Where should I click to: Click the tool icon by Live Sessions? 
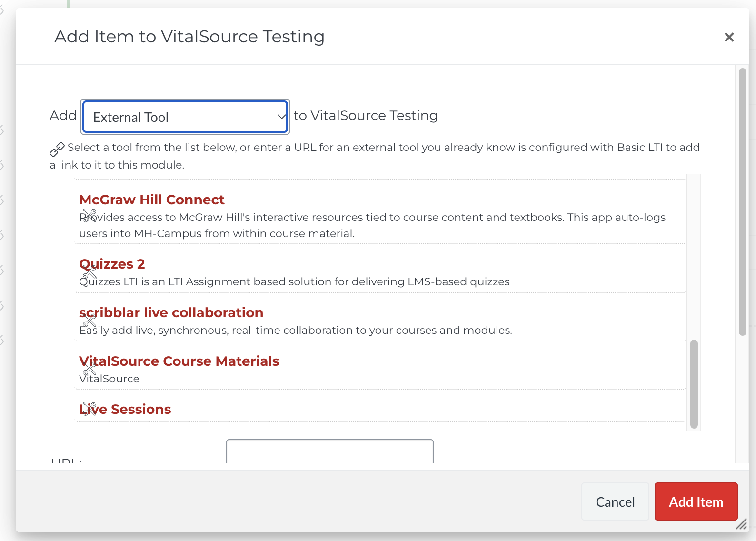coord(89,409)
